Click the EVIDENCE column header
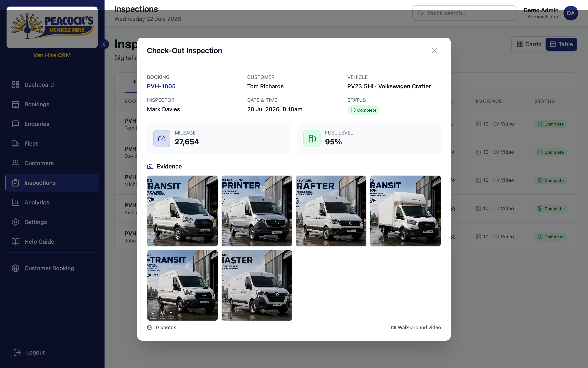 point(489,101)
